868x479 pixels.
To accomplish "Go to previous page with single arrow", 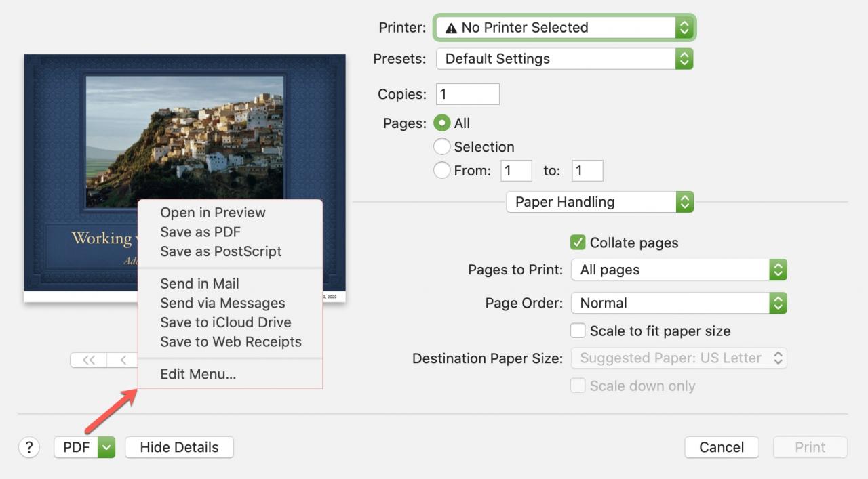I will (123, 360).
